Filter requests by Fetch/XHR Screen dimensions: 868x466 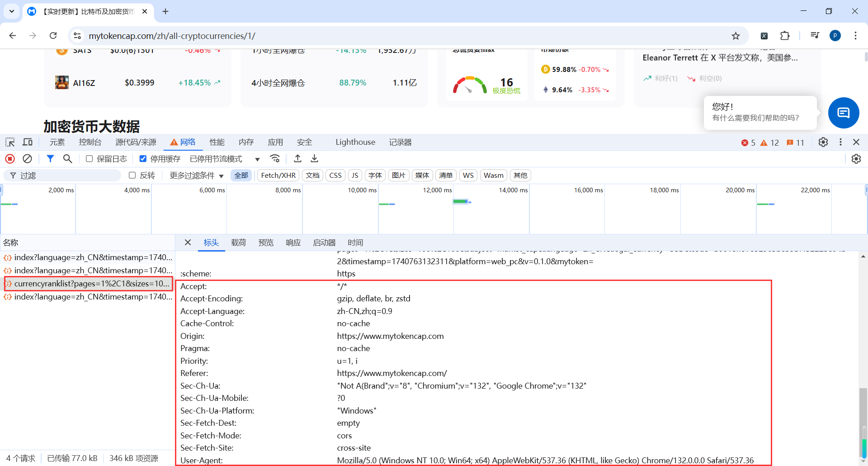(278, 176)
